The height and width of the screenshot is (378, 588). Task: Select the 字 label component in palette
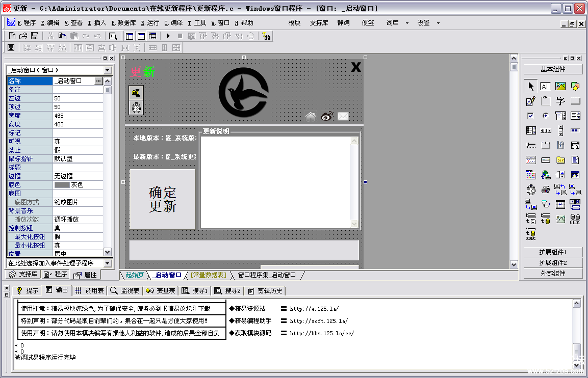(x=560, y=101)
